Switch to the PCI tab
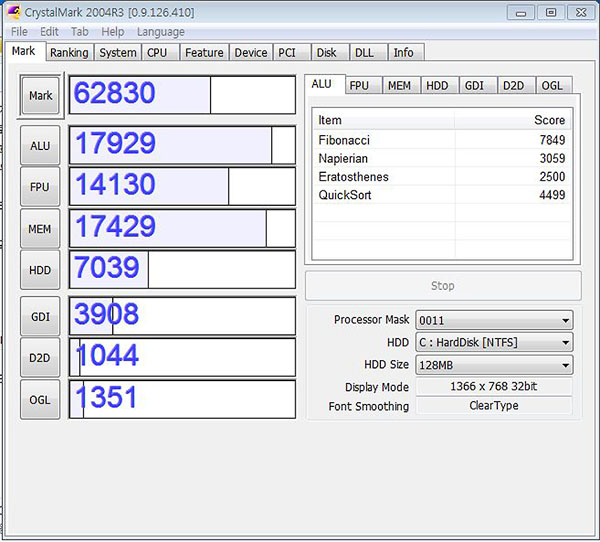Screen dimensions: 600x542 coord(292,52)
